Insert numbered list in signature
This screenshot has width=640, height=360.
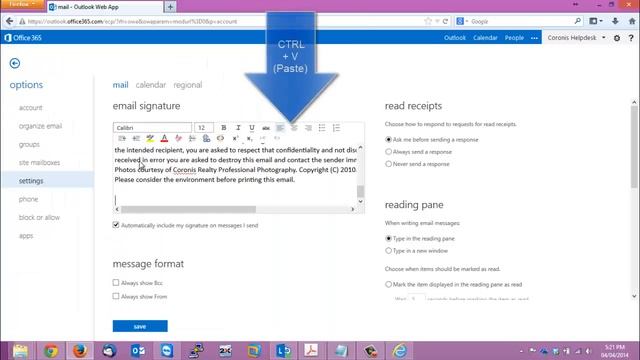[x=336, y=128]
